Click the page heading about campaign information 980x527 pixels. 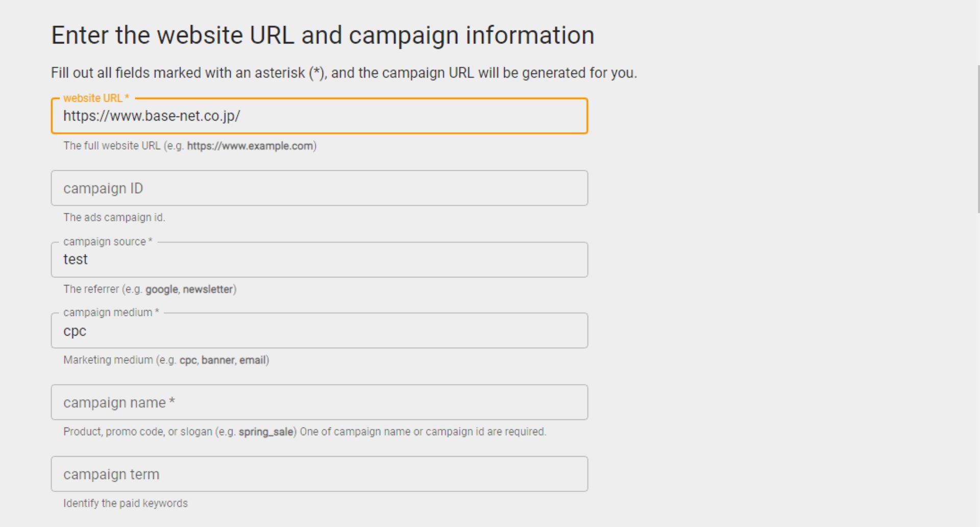(x=323, y=35)
